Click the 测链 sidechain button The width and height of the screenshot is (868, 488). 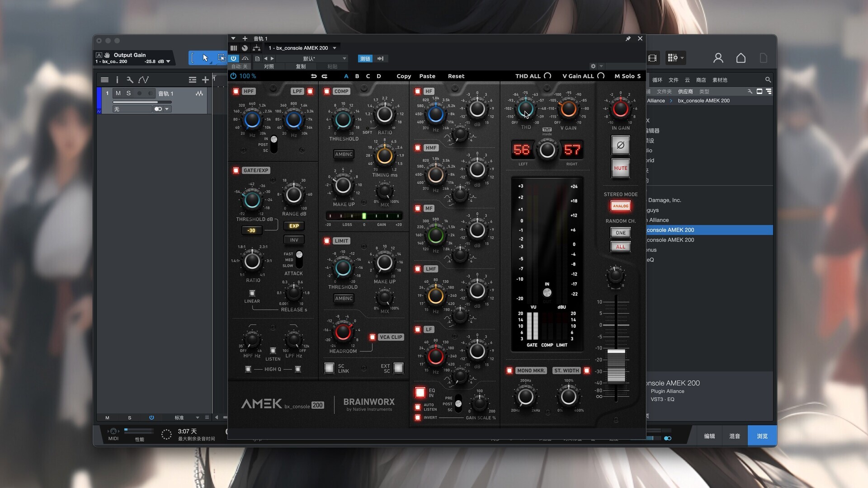point(365,59)
